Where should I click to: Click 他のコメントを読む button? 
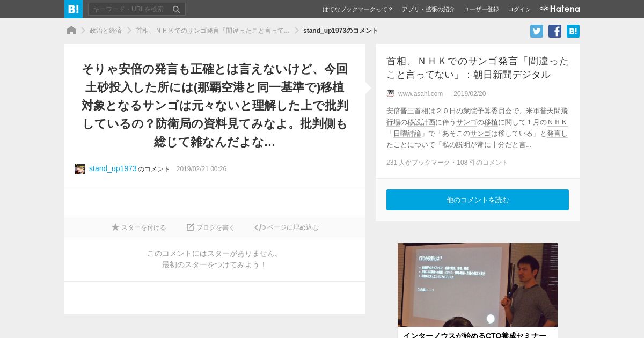pyautogui.click(x=478, y=200)
